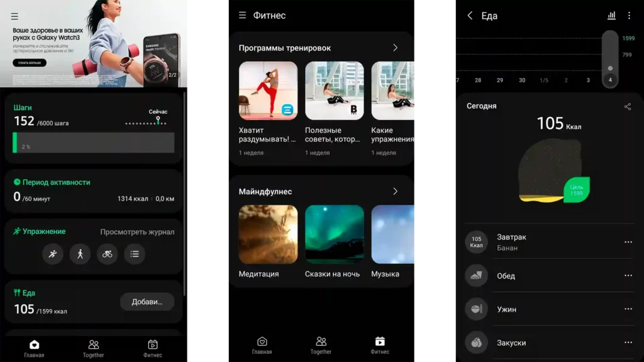The width and height of the screenshot is (644, 362).
Task: Select day 4 on calorie chart
Action: pos(610,80)
